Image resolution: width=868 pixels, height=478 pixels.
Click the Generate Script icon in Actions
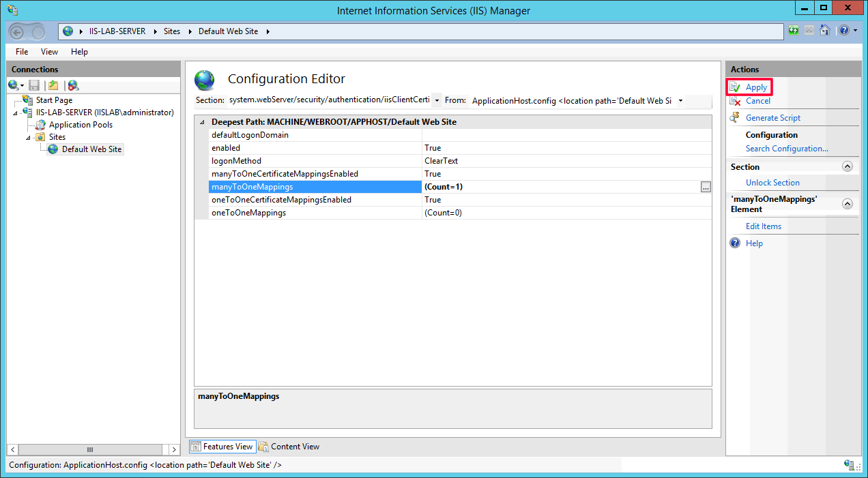pyautogui.click(x=735, y=117)
